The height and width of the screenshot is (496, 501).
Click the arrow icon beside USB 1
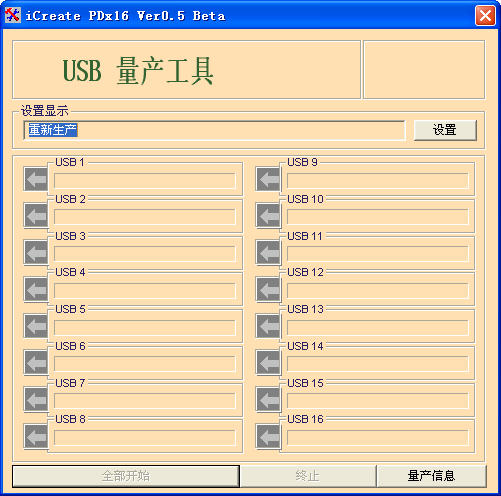click(36, 179)
